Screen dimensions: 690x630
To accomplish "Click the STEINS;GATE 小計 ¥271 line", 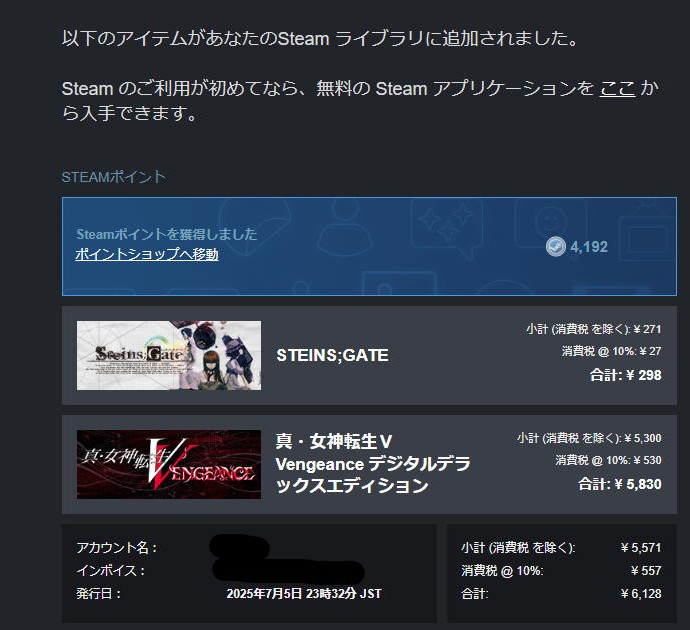I will (x=594, y=329).
